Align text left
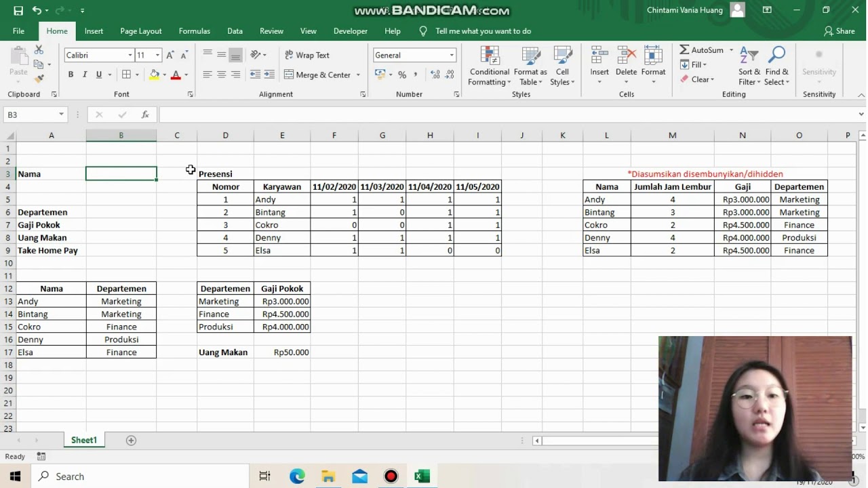 pyautogui.click(x=208, y=75)
